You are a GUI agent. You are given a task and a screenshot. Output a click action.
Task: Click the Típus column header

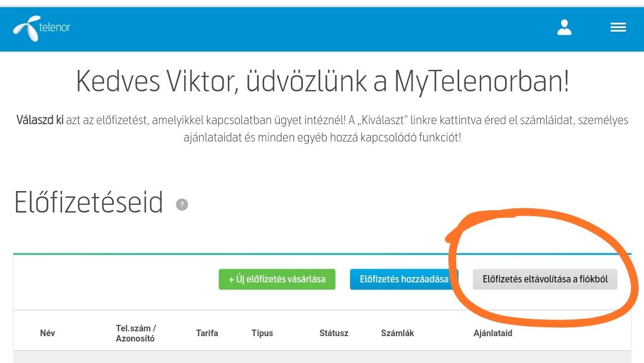tap(262, 333)
